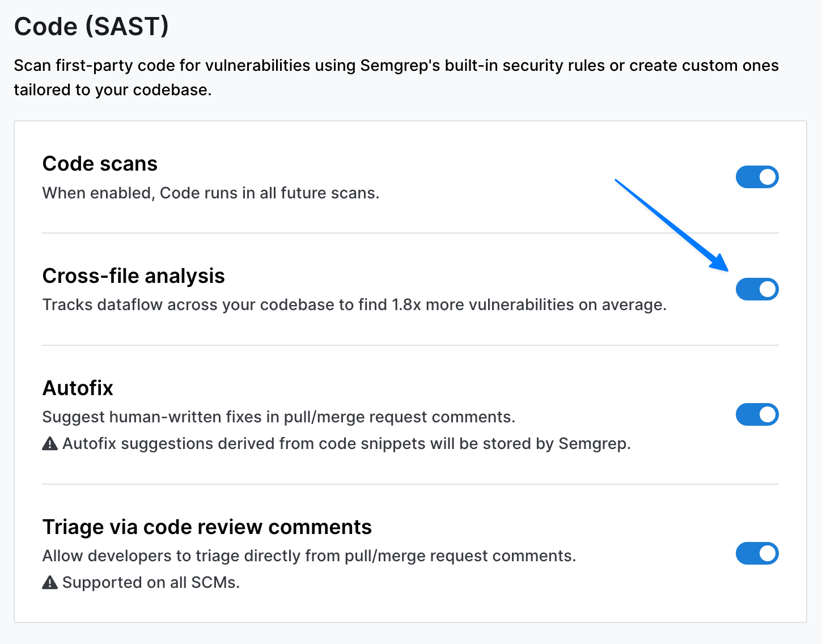This screenshot has height=644, width=822.
Task: Click the 'Scan first-party code for vulnerabilities' line
Action: [396, 66]
